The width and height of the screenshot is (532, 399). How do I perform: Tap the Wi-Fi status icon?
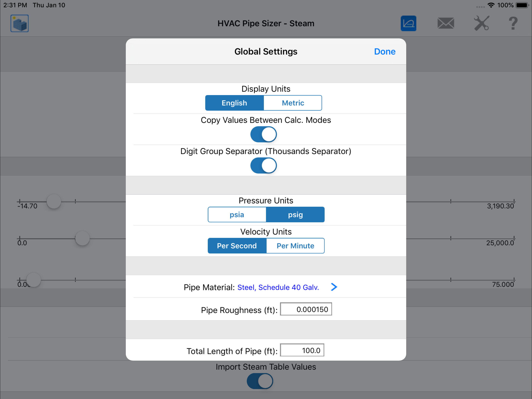491,5
